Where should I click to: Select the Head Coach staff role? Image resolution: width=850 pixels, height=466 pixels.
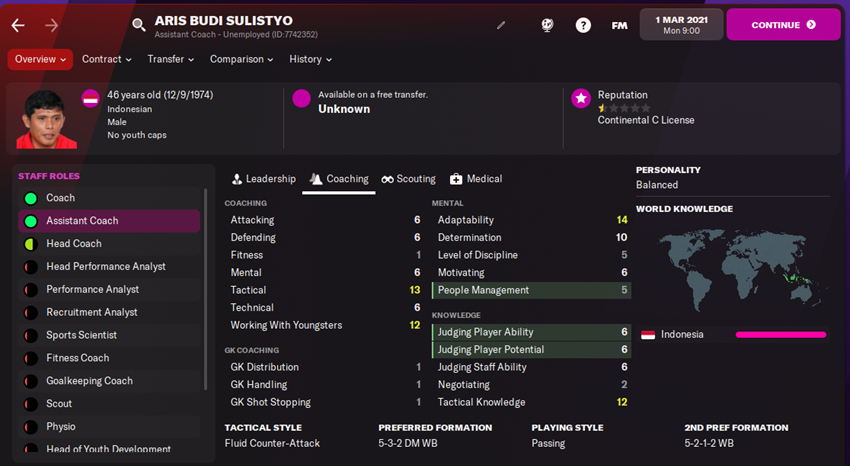pos(73,244)
